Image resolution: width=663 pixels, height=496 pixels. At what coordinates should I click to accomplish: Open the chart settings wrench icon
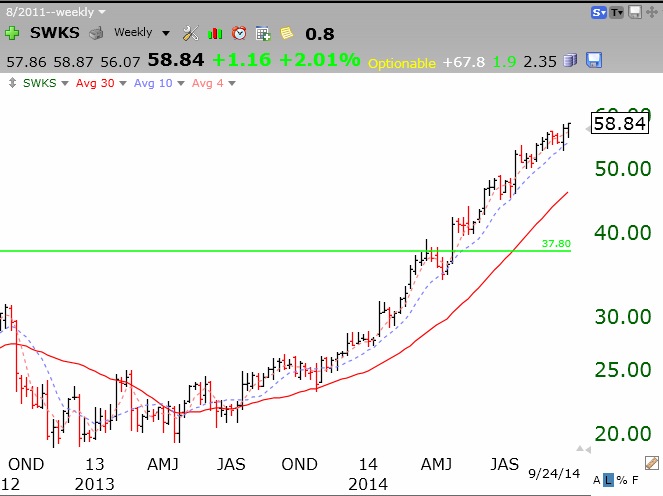tap(190, 33)
